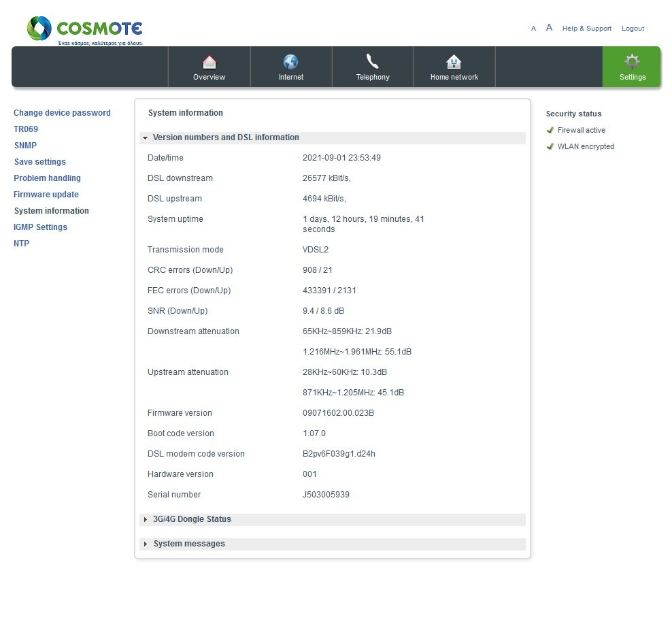Click upstream attenuation 871KHz~1.205MHz: 45.1dB
Image resolution: width=672 pixels, height=624 pixels.
click(353, 393)
